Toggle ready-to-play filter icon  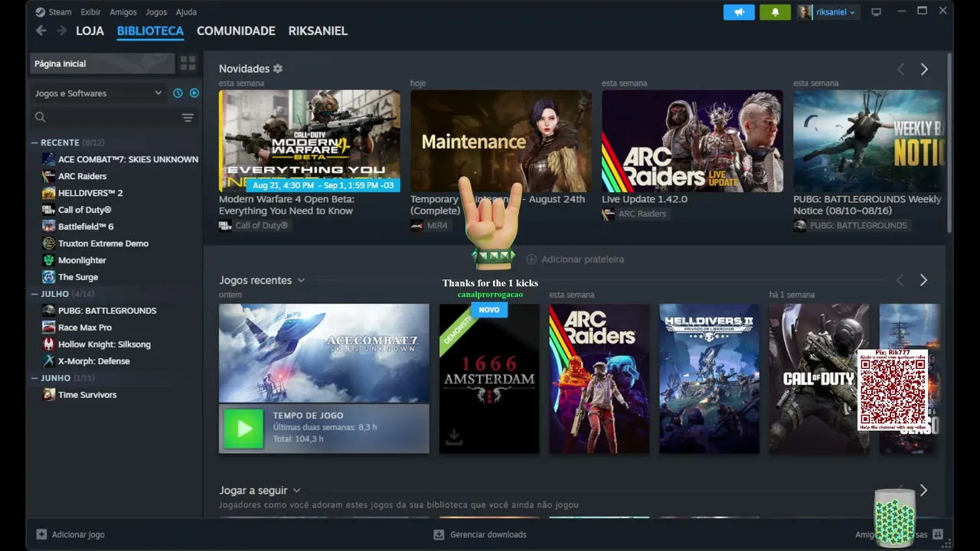[194, 93]
